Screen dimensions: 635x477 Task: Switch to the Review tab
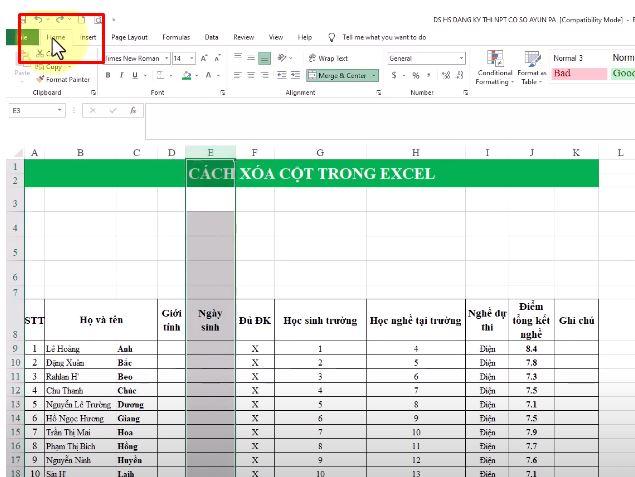coord(243,37)
